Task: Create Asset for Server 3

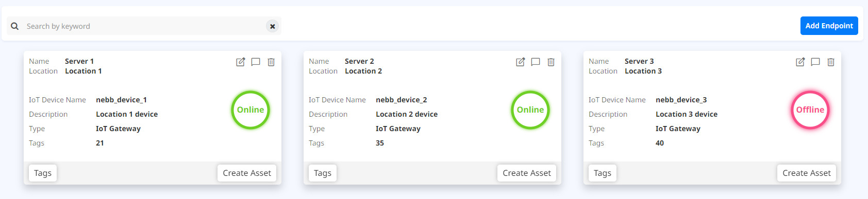Action: (807, 173)
